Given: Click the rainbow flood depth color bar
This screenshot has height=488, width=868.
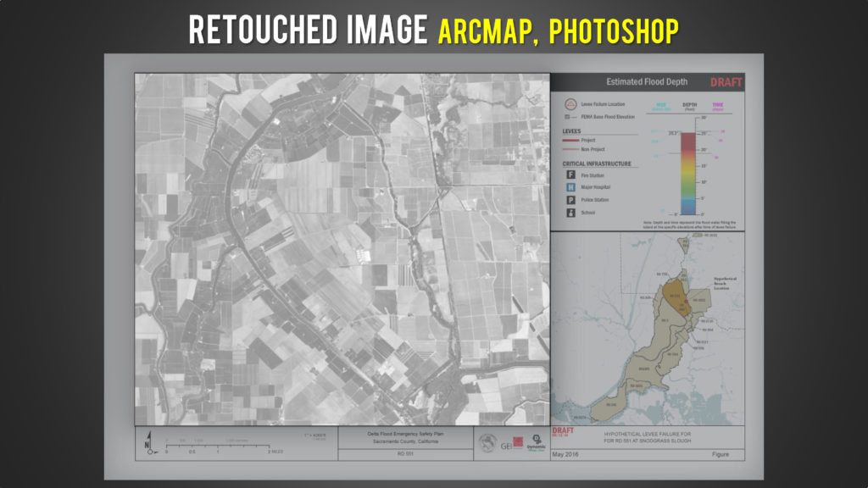Looking at the screenshot, I should 688,174.
